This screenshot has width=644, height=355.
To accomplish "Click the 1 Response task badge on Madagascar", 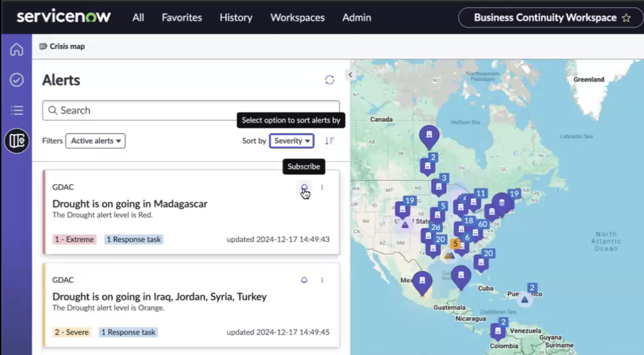I will 133,239.
